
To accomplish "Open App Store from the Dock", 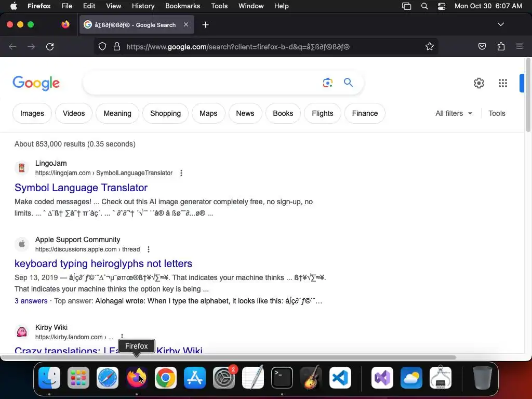I will tap(195, 378).
